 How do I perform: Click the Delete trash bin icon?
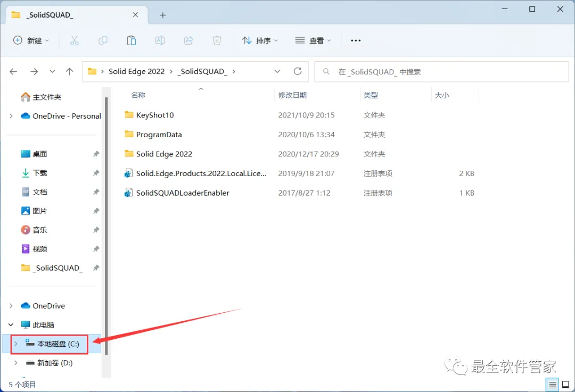217,40
